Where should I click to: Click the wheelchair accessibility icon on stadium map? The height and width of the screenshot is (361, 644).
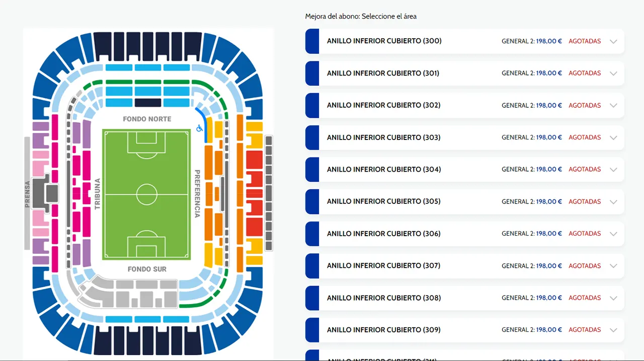199,128
